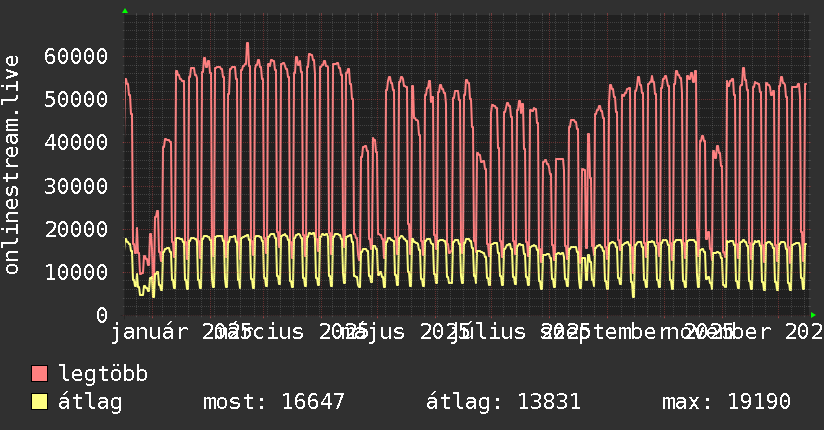Click the green arrow at x-axis right end
The image size is (824, 430).
tap(813, 315)
